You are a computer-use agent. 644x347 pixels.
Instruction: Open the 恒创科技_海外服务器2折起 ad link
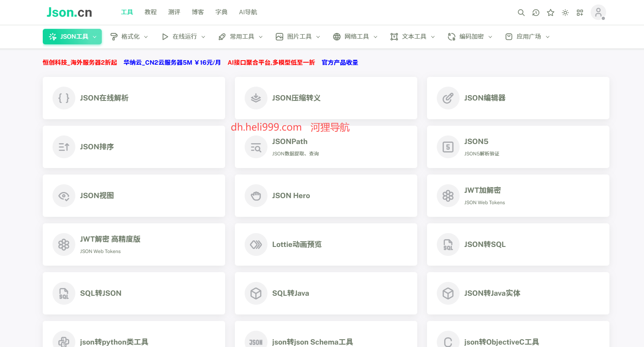tap(80, 63)
